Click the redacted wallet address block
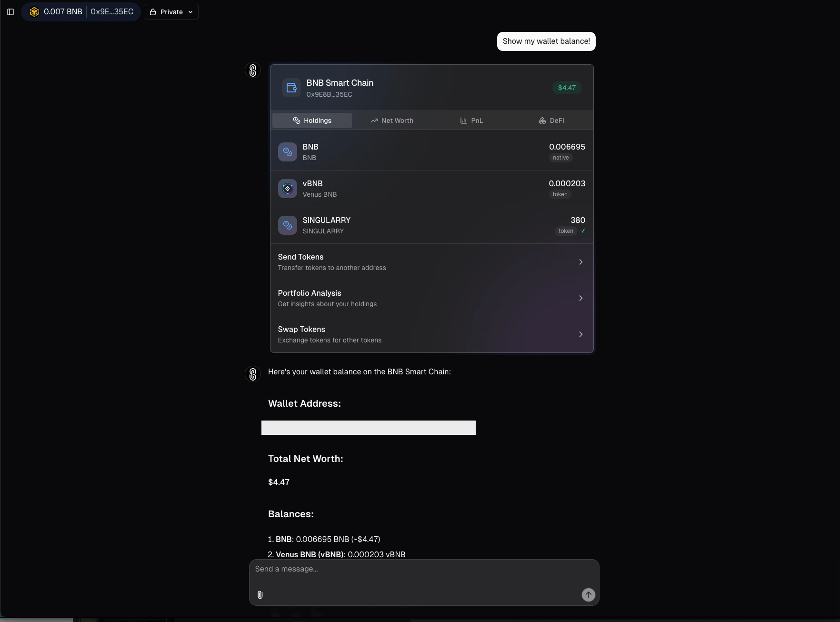Image resolution: width=840 pixels, height=622 pixels. click(369, 428)
